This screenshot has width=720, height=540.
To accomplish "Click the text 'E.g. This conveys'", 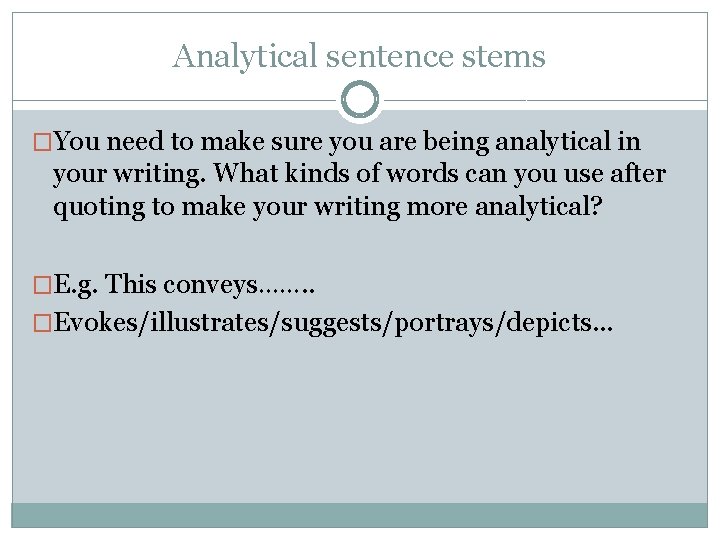I will coord(156,285).
